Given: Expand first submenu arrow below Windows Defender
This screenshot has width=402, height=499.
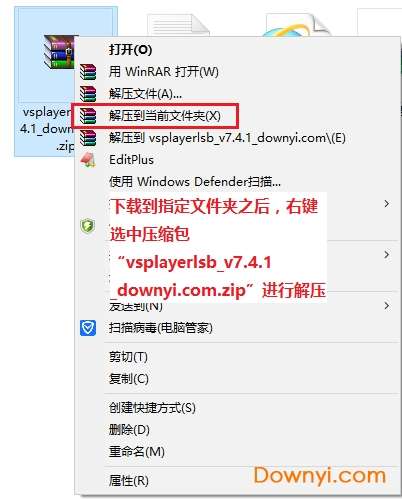Looking at the screenshot, I should pyautogui.click(x=386, y=204).
